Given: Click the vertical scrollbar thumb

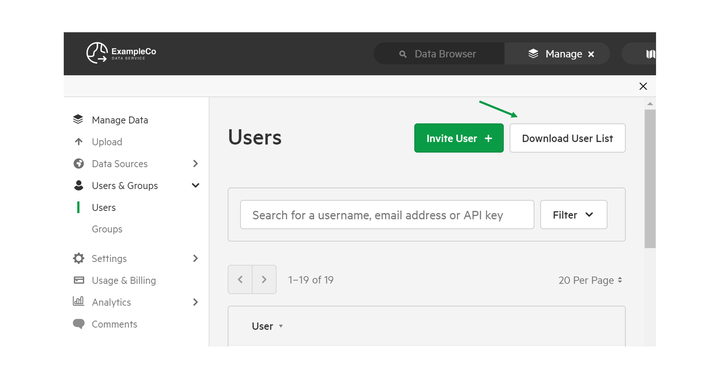Looking at the screenshot, I should coord(650,179).
